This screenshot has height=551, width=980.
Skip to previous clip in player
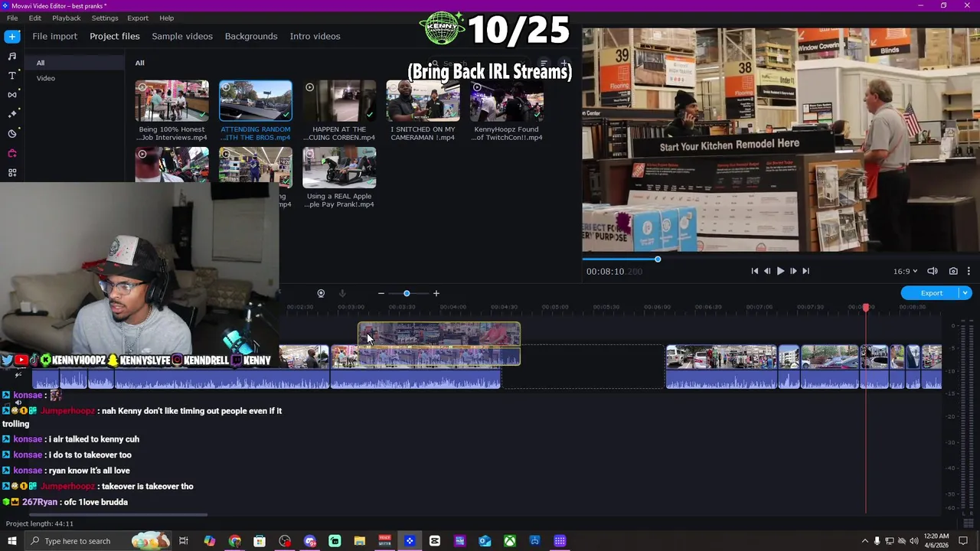pyautogui.click(x=754, y=271)
